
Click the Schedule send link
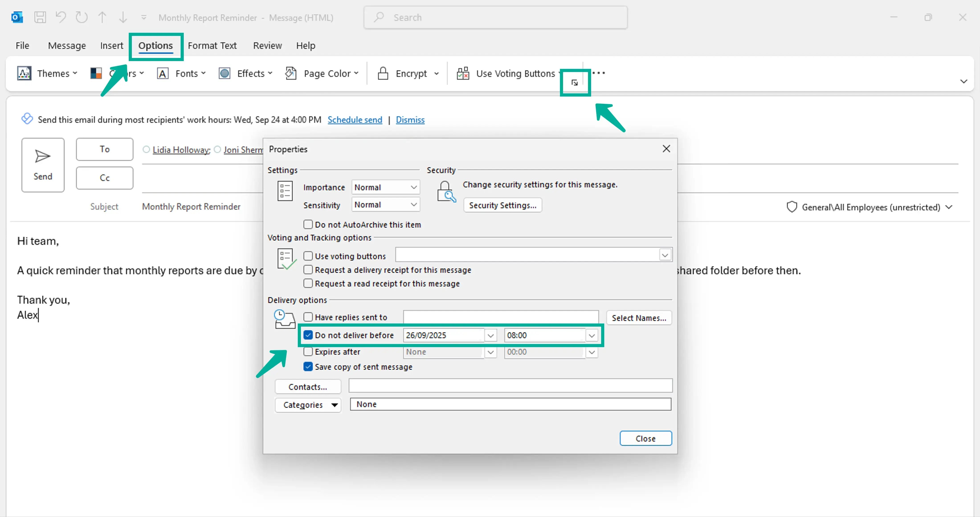(355, 119)
